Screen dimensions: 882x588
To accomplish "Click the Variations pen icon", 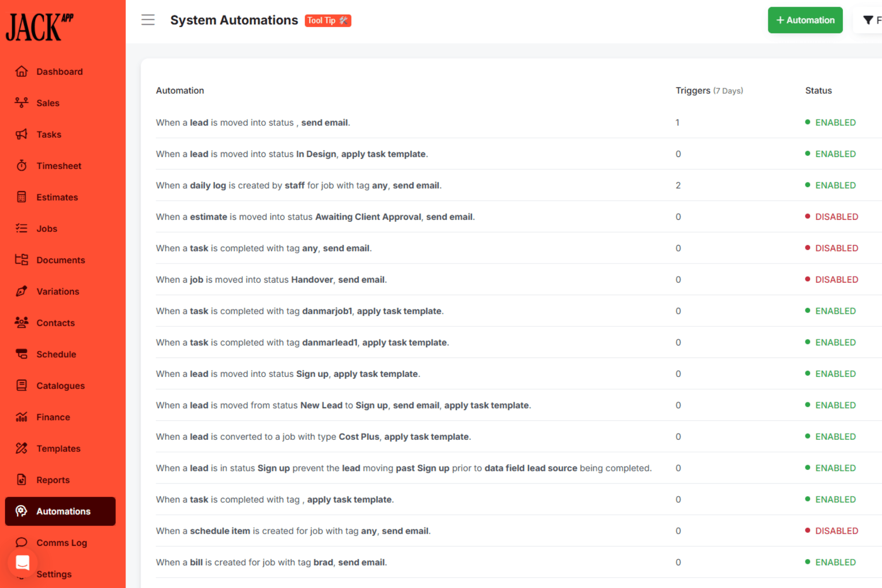I will pos(21,291).
